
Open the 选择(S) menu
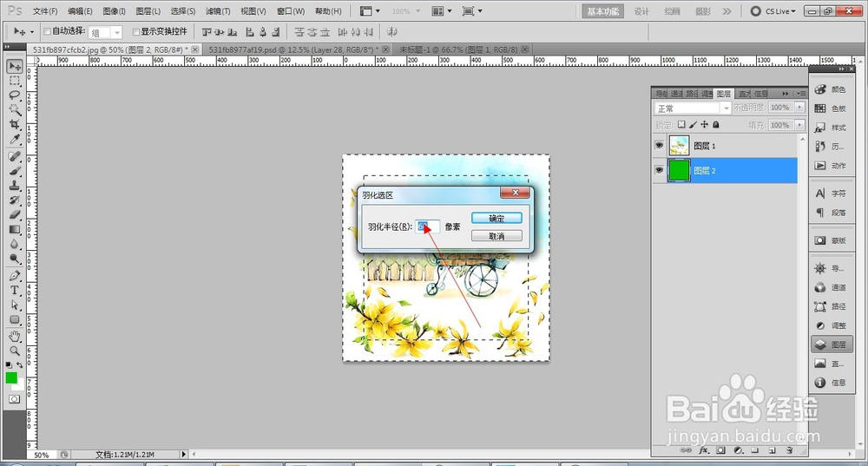click(182, 11)
